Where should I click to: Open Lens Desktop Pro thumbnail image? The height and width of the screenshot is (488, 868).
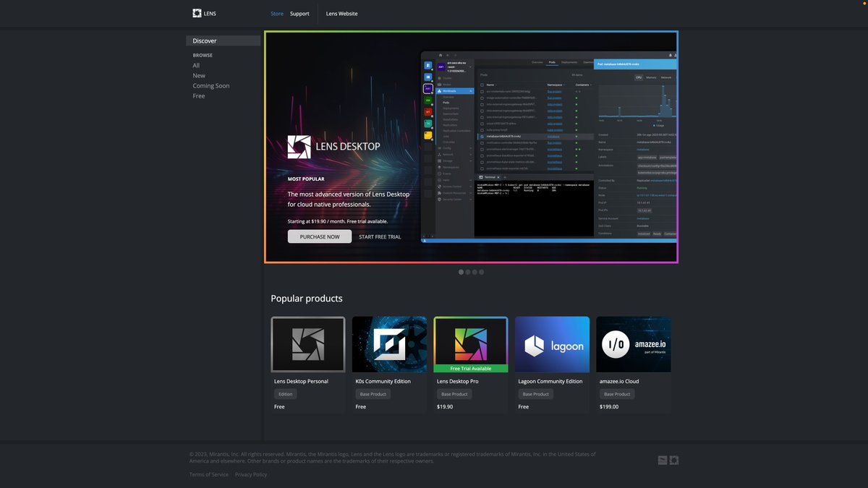click(471, 345)
